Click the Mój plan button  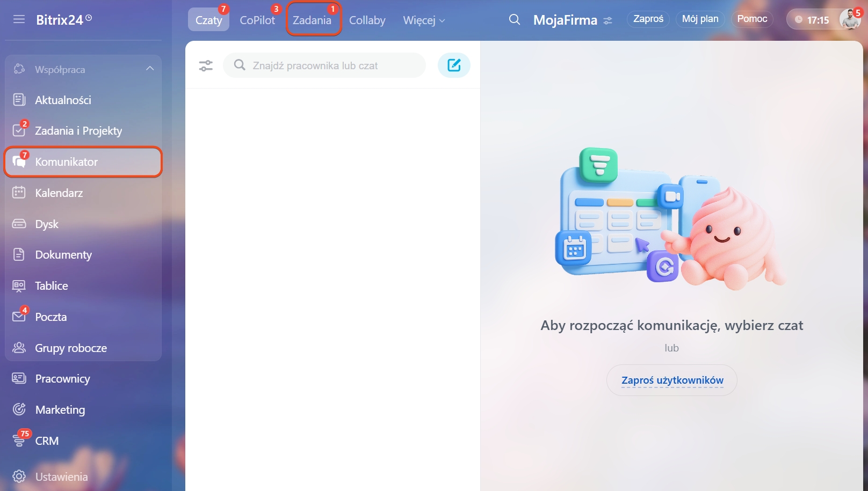pyautogui.click(x=700, y=19)
